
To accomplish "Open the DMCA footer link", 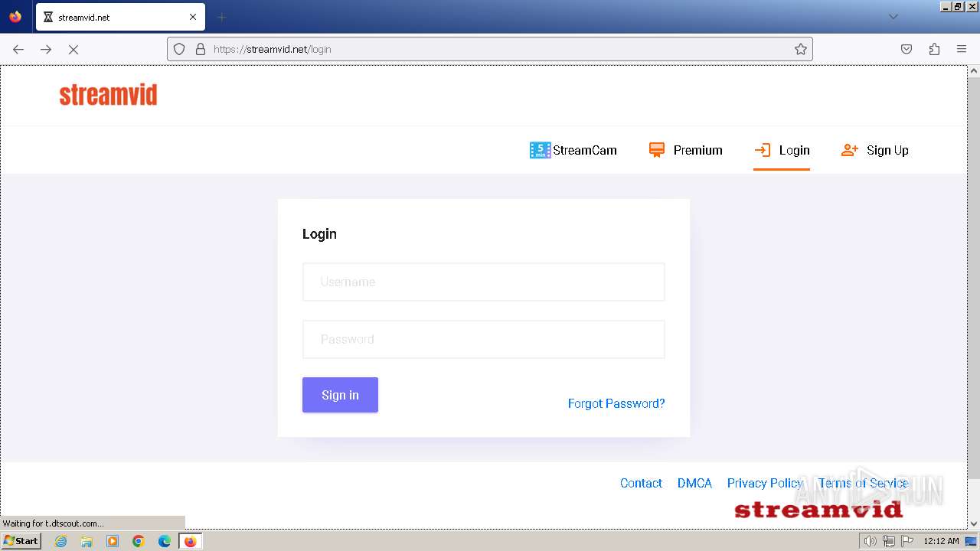I will point(694,483).
